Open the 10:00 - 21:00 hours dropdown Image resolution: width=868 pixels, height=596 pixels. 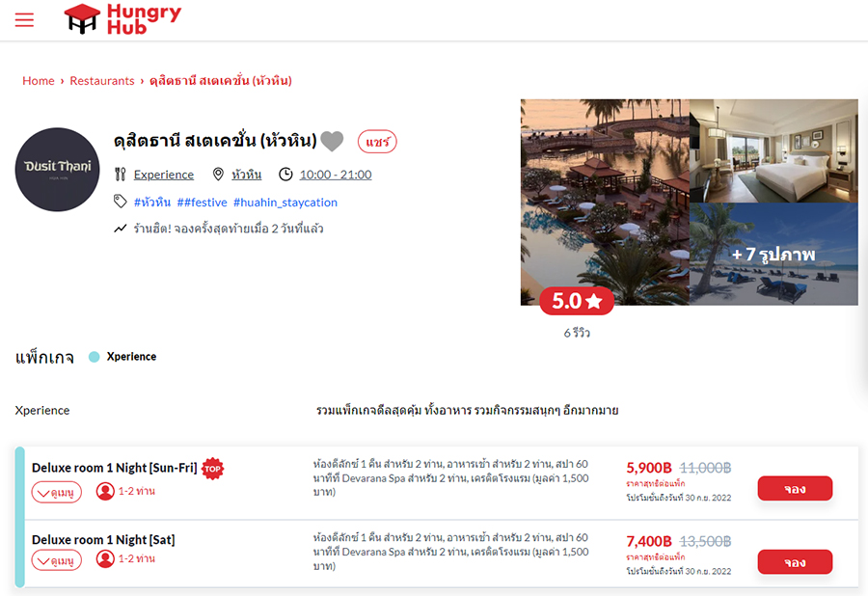336,175
